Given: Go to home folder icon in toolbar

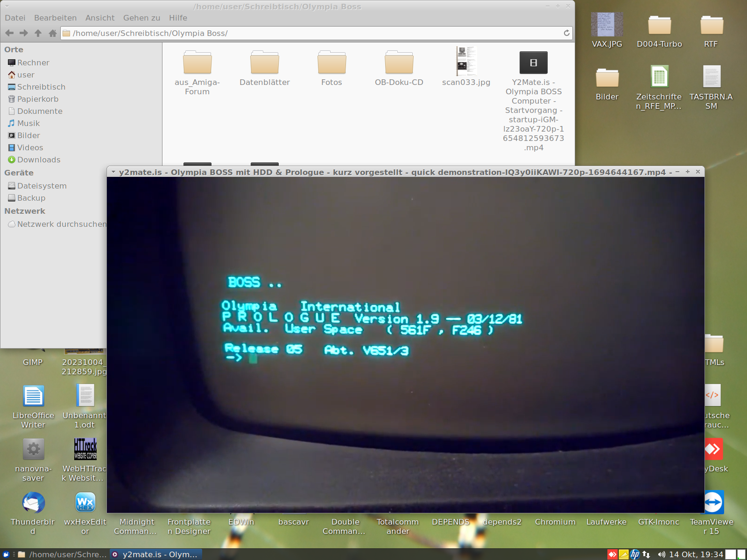Looking at the screenshot, I should coord(53,33).
